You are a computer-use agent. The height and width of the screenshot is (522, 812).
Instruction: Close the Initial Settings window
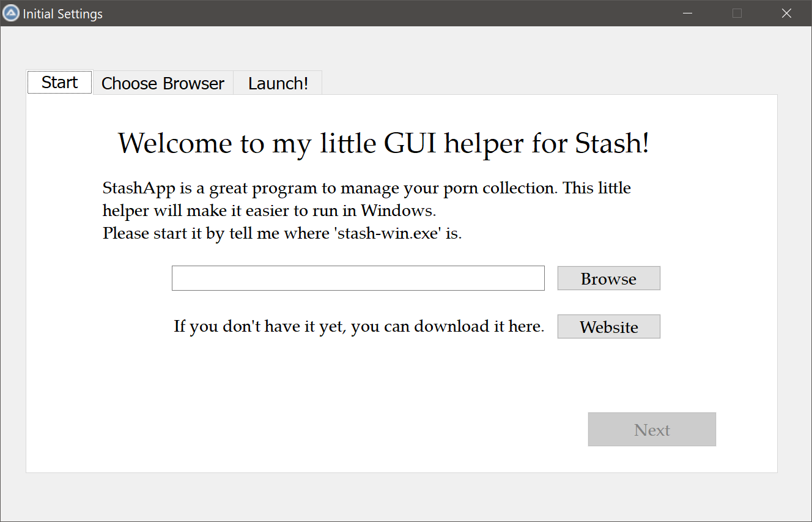tap(786, 13)
